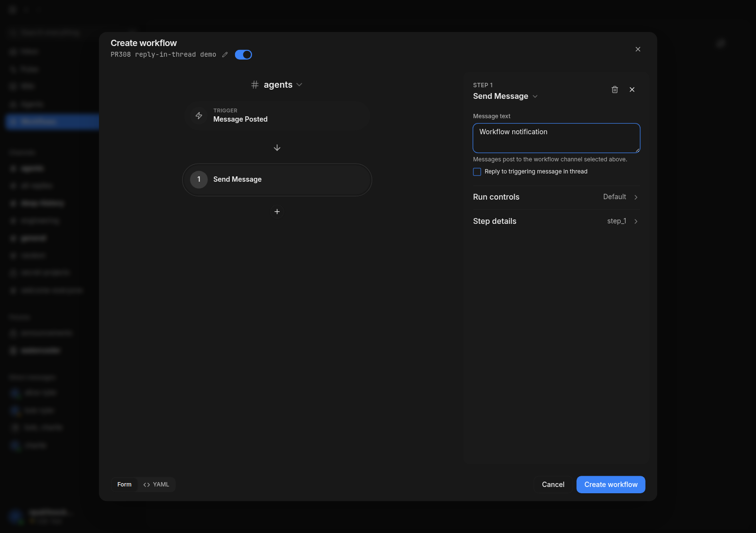
Task: Click the hash icon beside agents
Action: (x=255, y=85)
